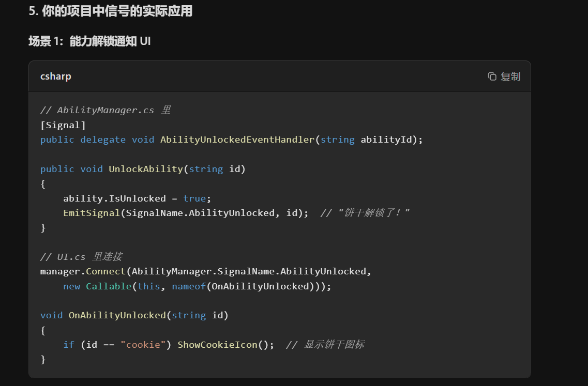
Task: Click the comment line UI.cs 里连接
Action: click(81, 257)
